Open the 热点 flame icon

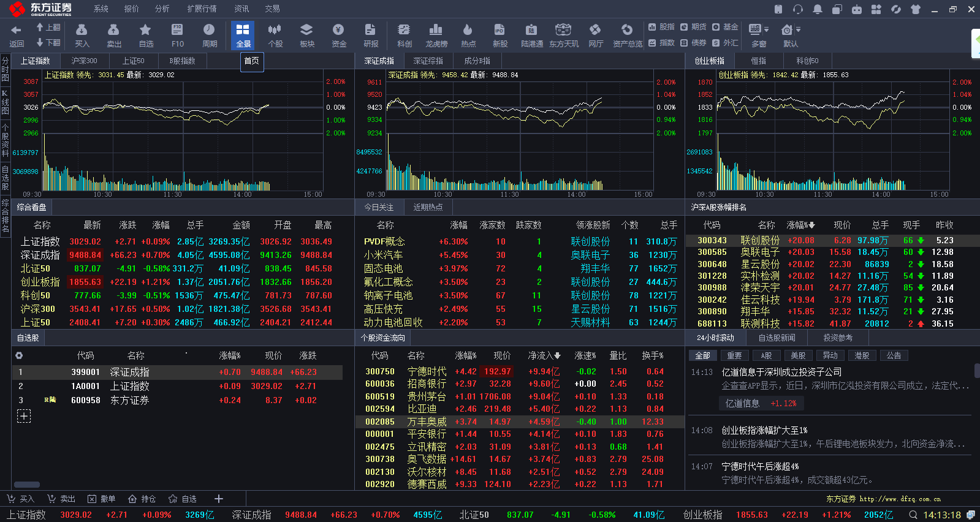click(468, 36)
